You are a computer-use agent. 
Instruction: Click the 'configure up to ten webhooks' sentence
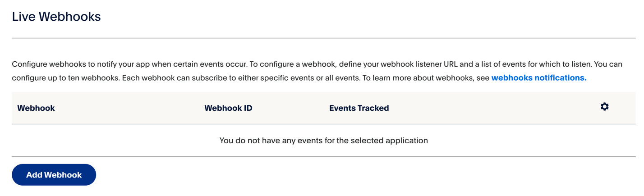pos(66,78)
